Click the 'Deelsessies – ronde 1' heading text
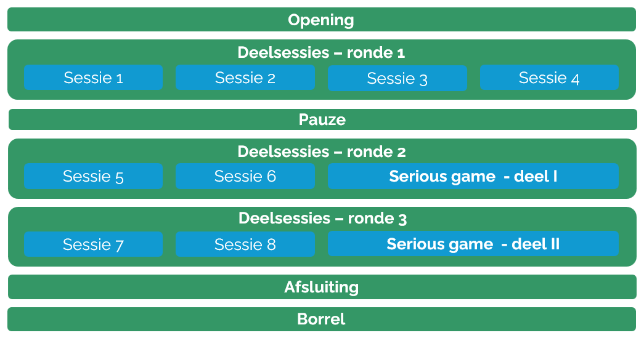 point(321,53)
